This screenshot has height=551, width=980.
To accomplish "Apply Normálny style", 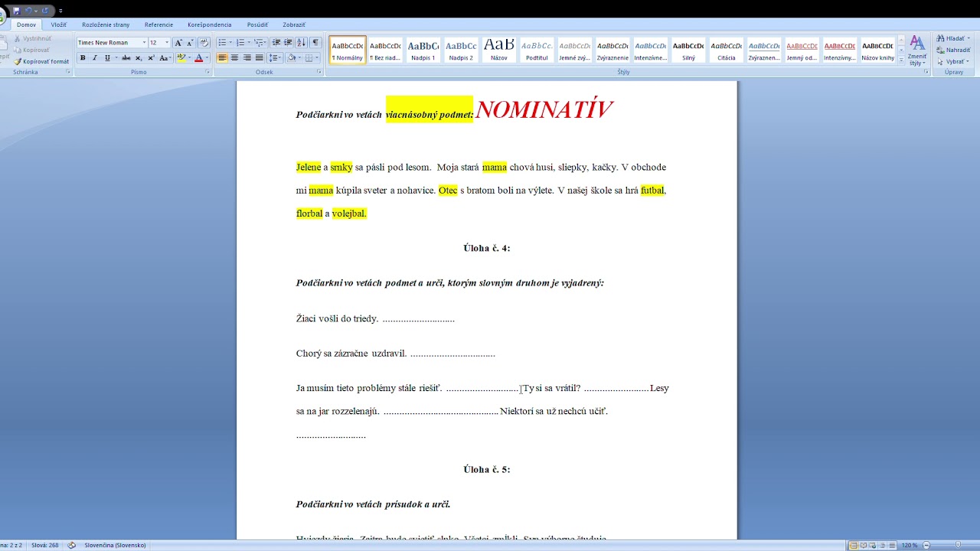I will pyautogui.click(x=348, y=50).
